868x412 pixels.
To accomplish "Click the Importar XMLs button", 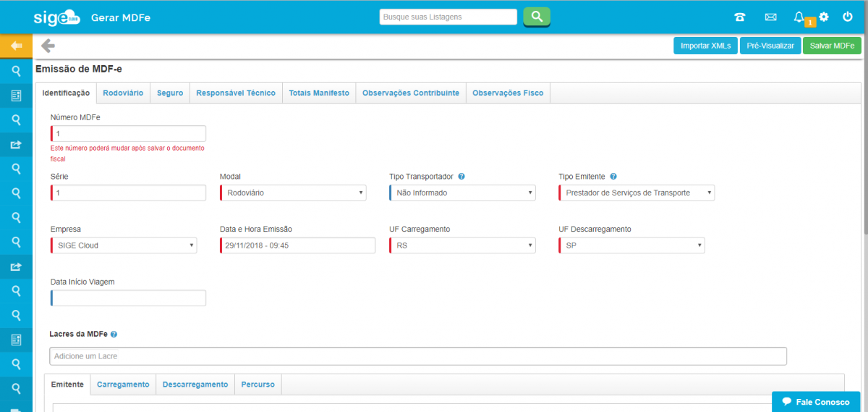I will click(x=705, y=46).
